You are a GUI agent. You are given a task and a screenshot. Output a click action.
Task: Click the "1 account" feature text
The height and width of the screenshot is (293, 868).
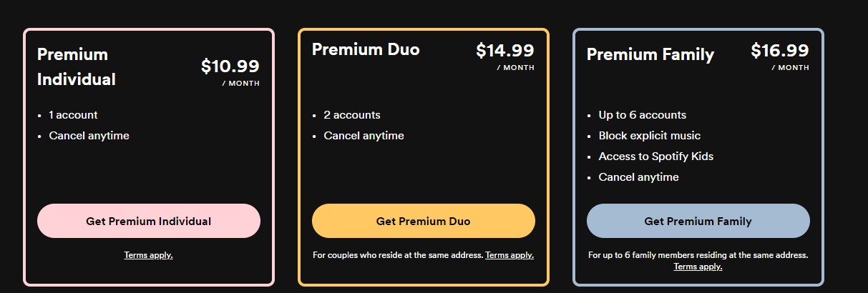pos(73,115)
